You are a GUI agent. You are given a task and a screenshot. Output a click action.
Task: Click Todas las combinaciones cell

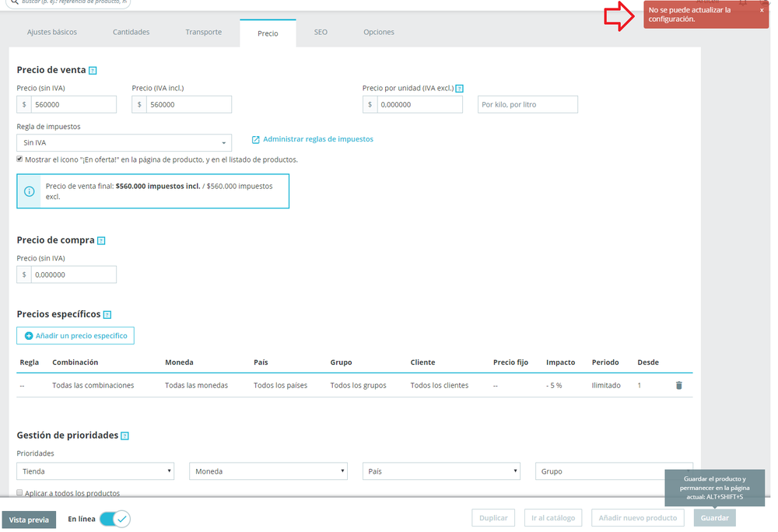(93, 385)
